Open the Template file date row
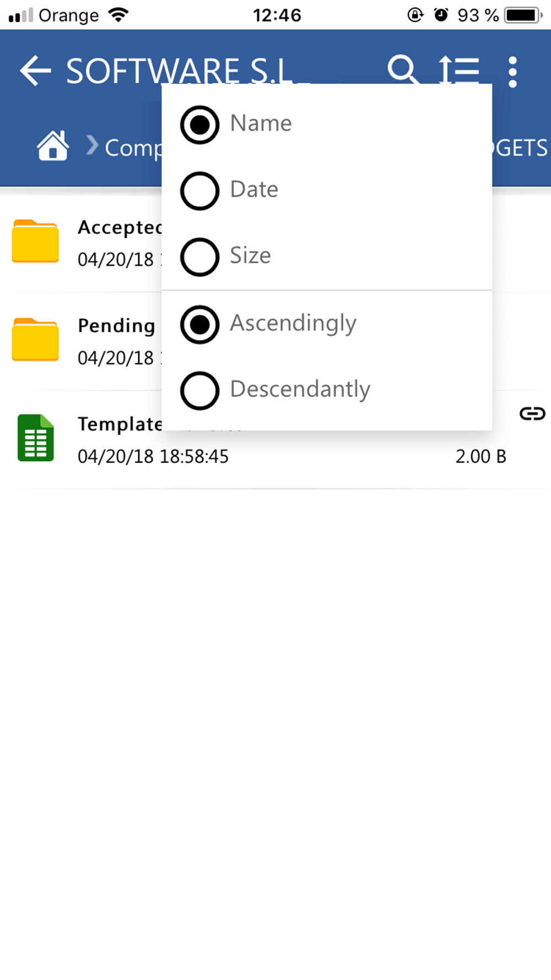 153,456
